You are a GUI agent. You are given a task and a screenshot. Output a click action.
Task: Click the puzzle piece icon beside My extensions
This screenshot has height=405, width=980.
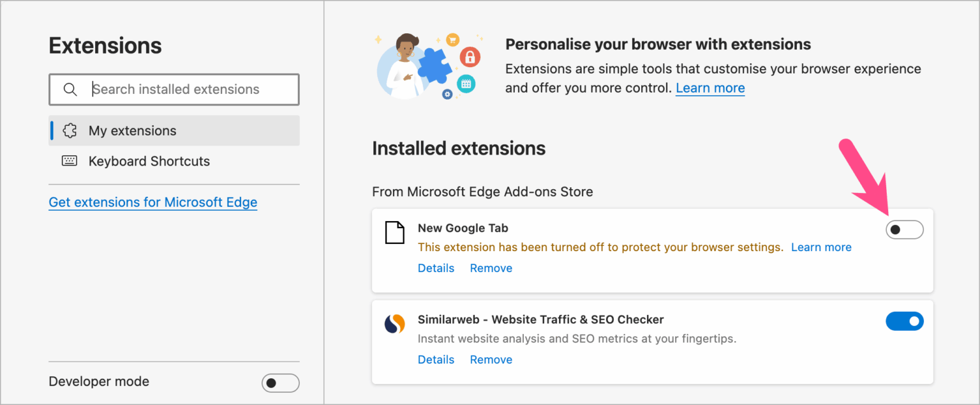[x=70, y=130]
